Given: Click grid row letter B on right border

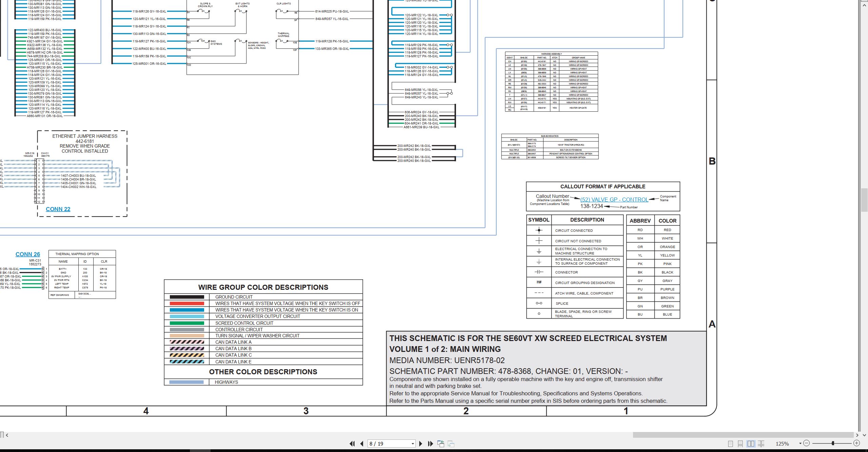Looking at the screenshot, I should [x=712, y=161].
